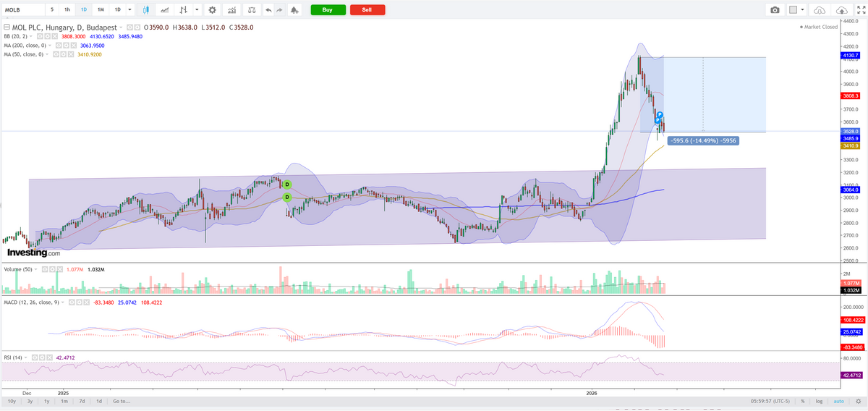Open the chart layout square dropdown
868x411 pixels.
pyautogui.click(x=796, y=10)
